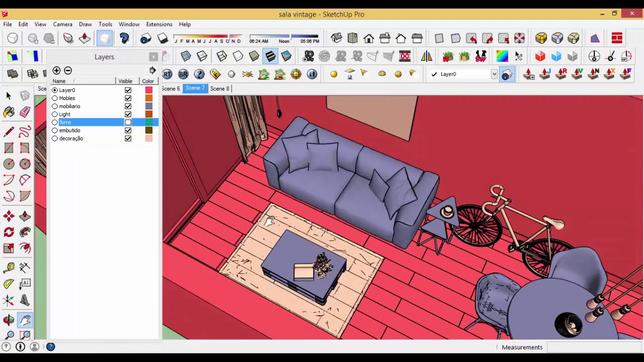
Task: Select the Pan hand tool
Action: [x=25, y=320]
